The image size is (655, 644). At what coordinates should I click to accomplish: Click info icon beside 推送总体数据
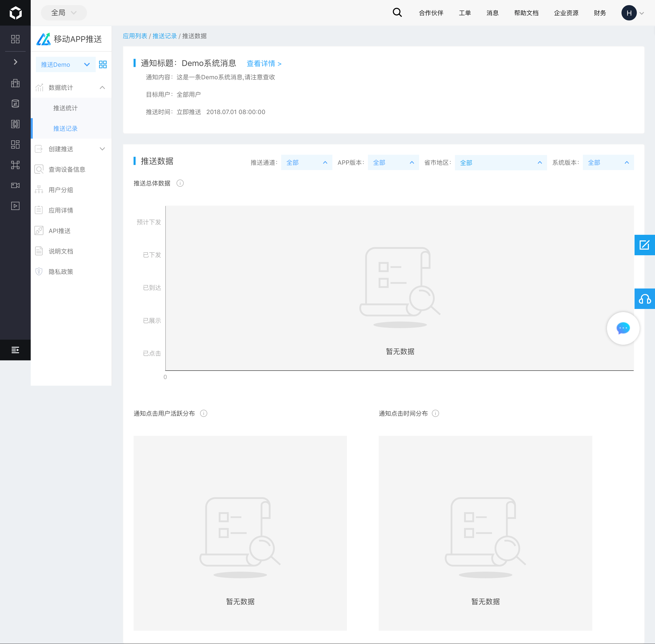pos(180,183)
